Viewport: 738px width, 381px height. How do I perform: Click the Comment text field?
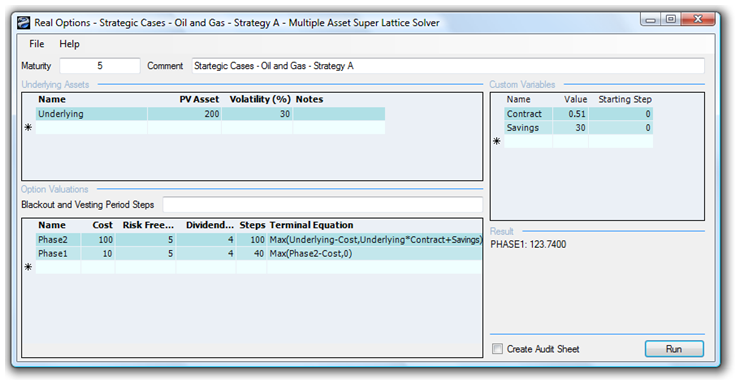pyautogui.click(x=448, y=66)
